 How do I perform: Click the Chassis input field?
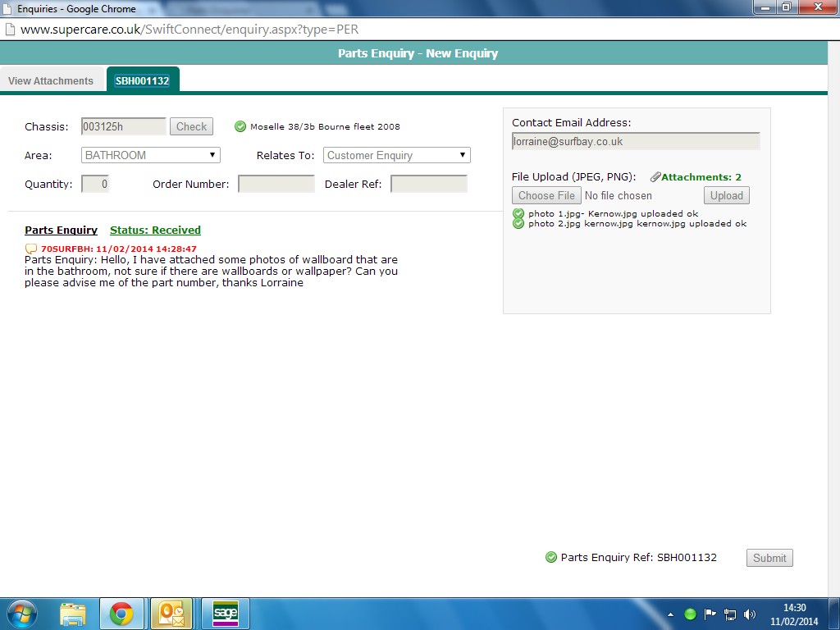coord(124,126)
